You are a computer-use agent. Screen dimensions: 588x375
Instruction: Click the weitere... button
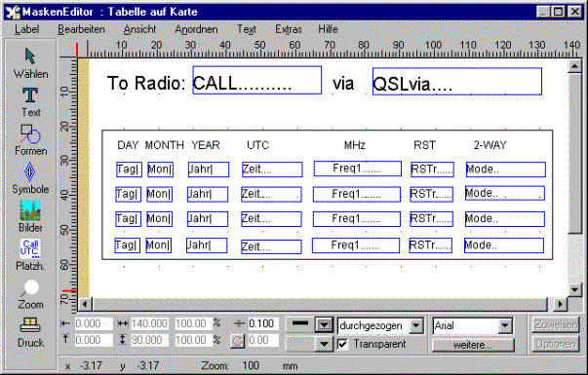pyautogui.click(x=473, y=345)
